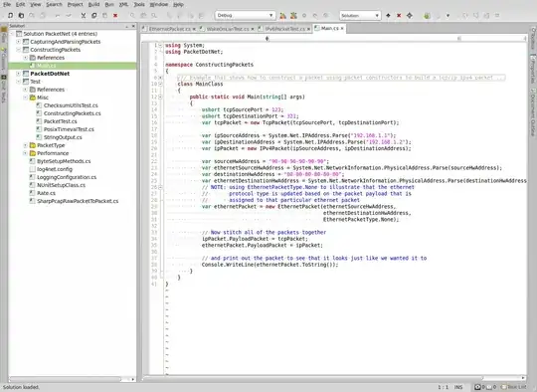Image resolution: width=537 pixels, height=392 pixels.
Task: Switch to the WakeOnLanTest.cs tab
Action: pyautogui.click(x=227, y=29)
